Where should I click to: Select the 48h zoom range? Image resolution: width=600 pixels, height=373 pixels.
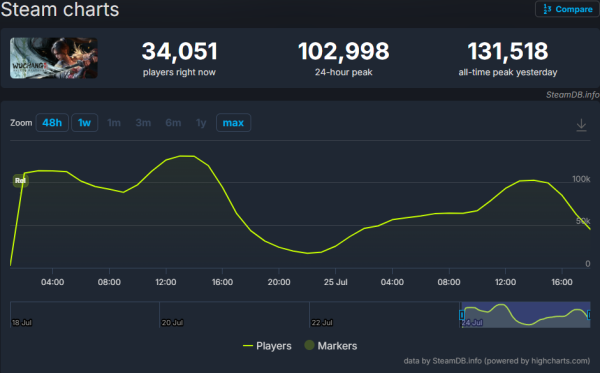[52, 123]
